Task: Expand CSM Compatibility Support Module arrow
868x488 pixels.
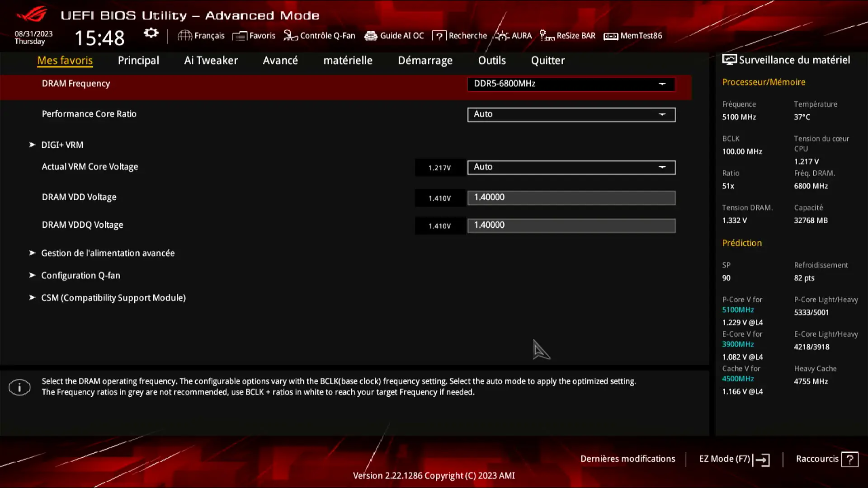Action: tap(32, 298)
